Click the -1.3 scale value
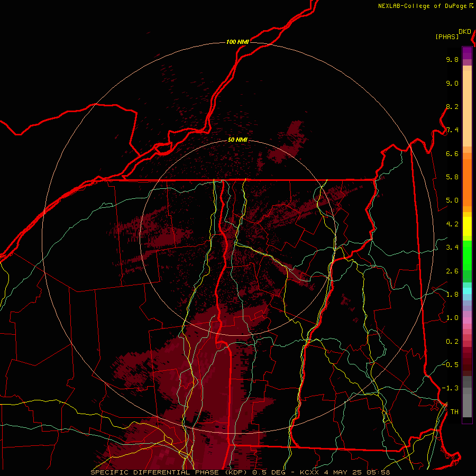The width and height of the screenshot is (476, 476). 450,388
